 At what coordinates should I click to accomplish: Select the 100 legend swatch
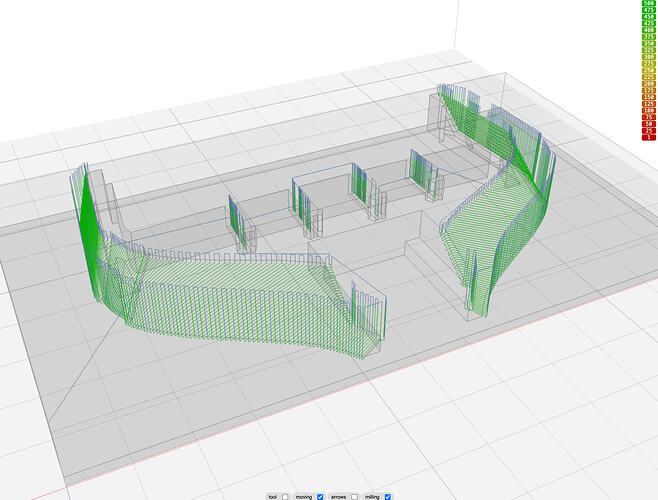[x=648, y=109]
